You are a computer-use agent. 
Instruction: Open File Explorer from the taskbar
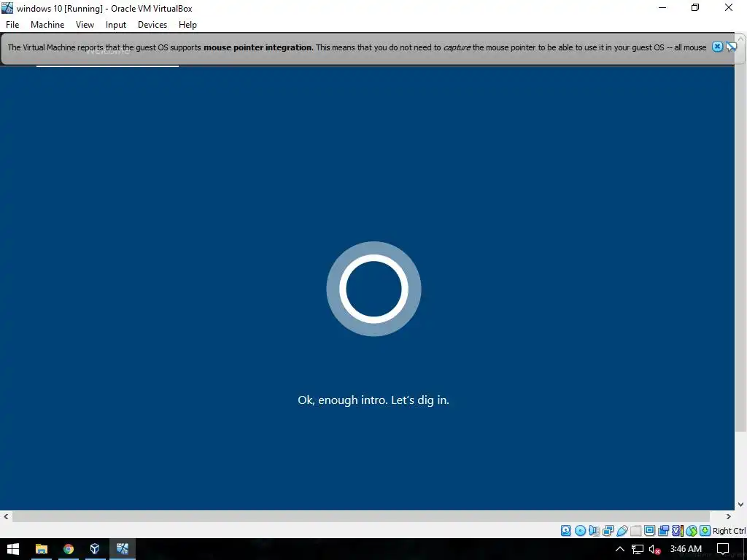[42, 549]
